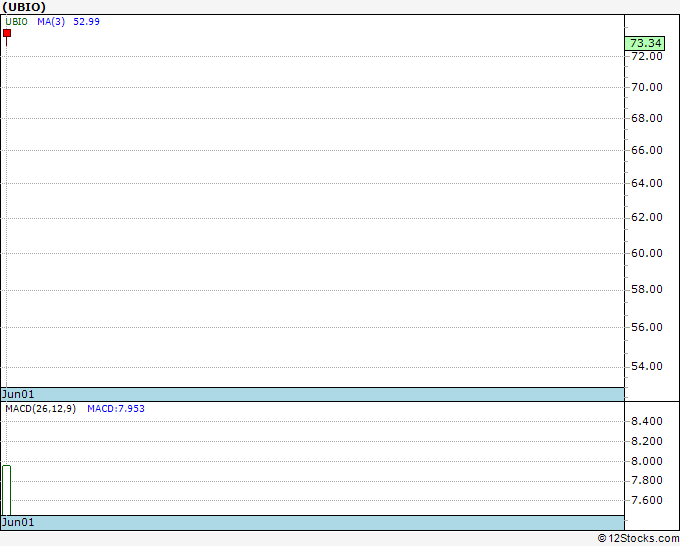This screenshot has height=546, width=680.
Task: Open the 12Stocks.com copyright link
Action: (638, 539)
